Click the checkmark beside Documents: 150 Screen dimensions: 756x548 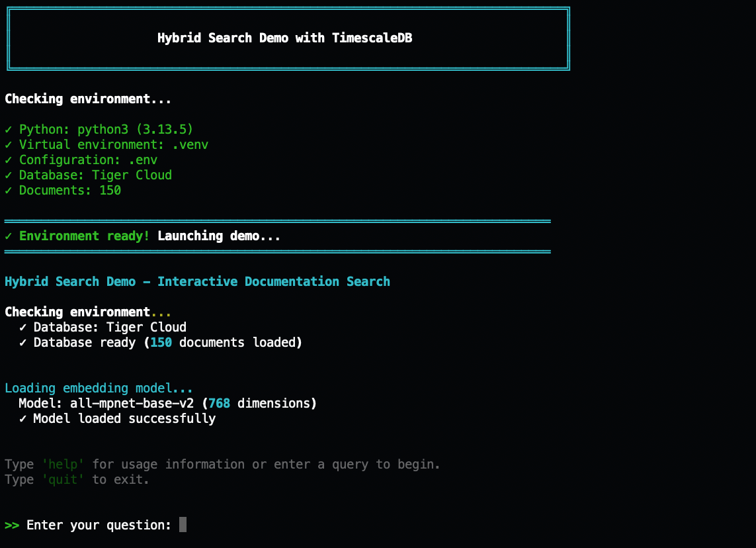(x=9, y=191)
